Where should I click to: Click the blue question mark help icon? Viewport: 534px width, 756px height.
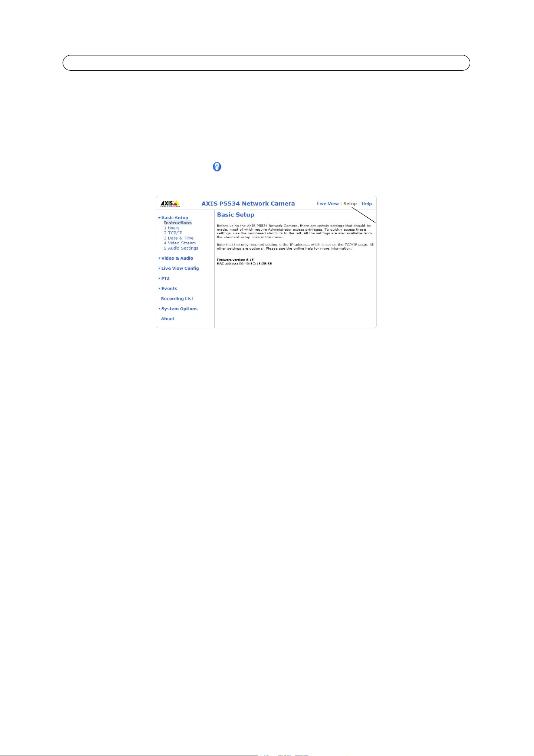217,167
